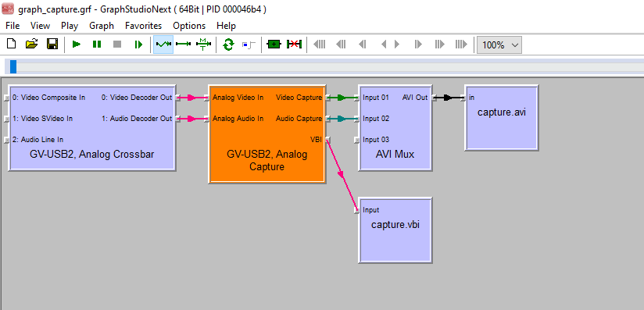Screen dimensions: 644x310
Task: Select the AVI Mux filter box
Action: (x=395, y=128)
